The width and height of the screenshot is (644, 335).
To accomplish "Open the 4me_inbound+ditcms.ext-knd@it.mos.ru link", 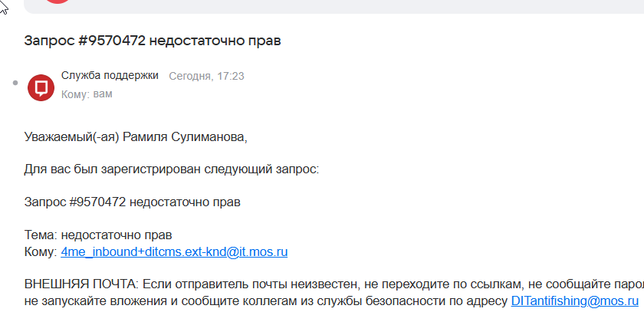I will coord(174,251).
